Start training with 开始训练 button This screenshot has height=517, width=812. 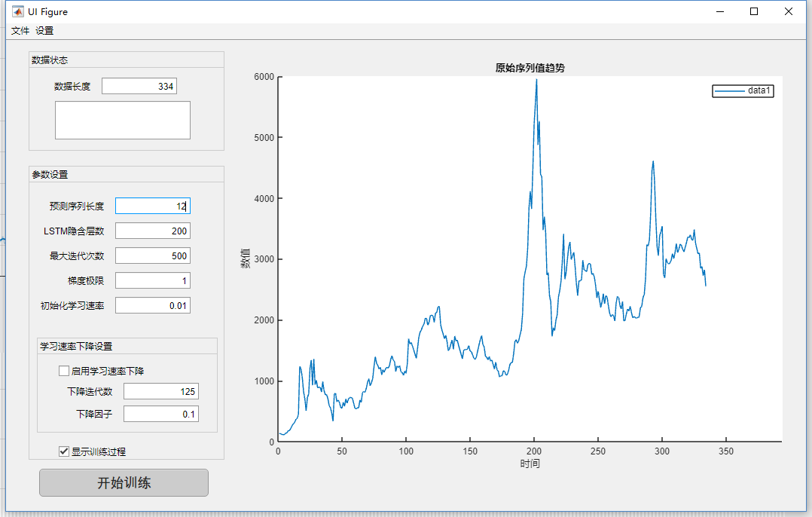[x=124, y=483]
